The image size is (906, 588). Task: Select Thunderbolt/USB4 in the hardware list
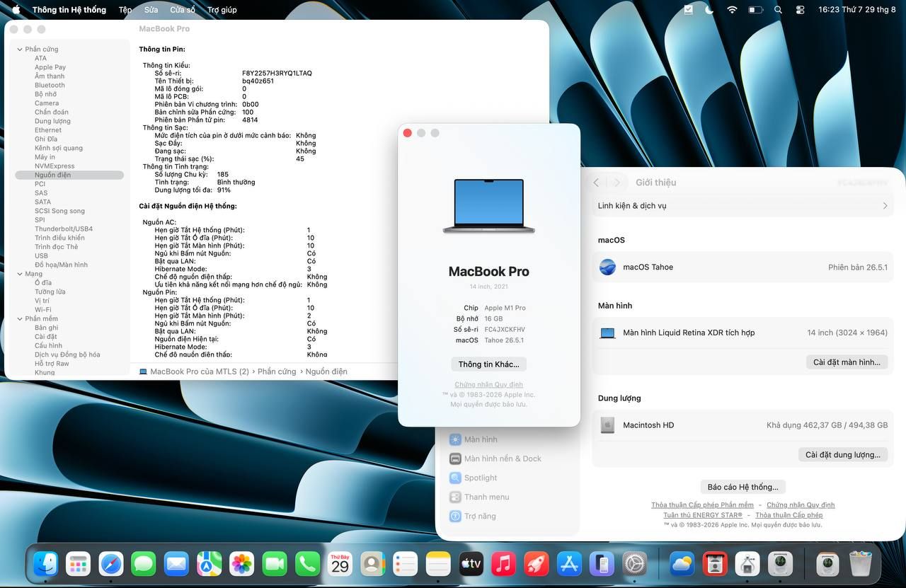[x=64, y=229]
